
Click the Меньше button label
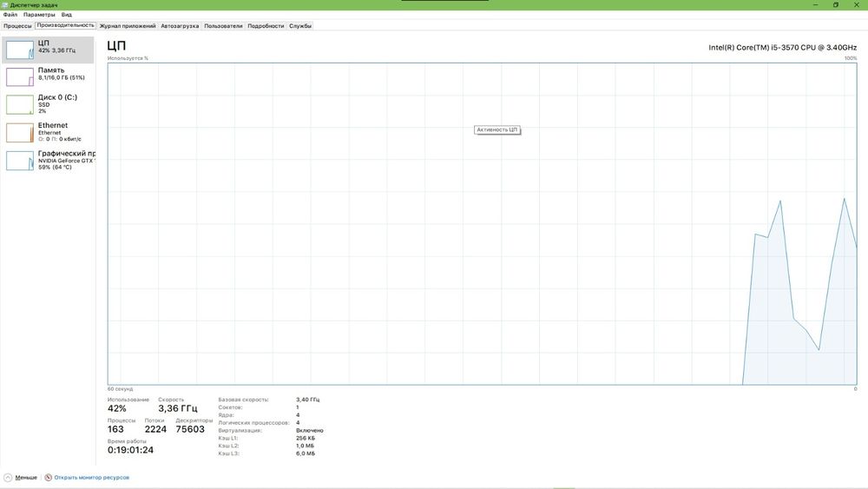26,478
